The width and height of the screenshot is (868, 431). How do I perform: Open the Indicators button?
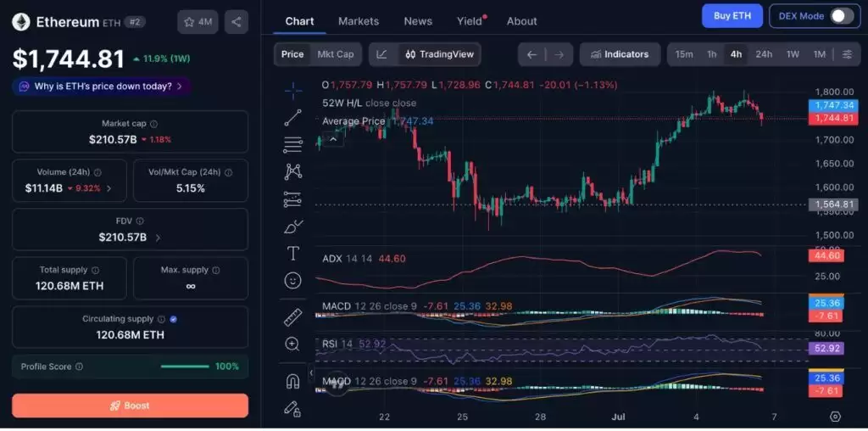[x=620, y=54]
